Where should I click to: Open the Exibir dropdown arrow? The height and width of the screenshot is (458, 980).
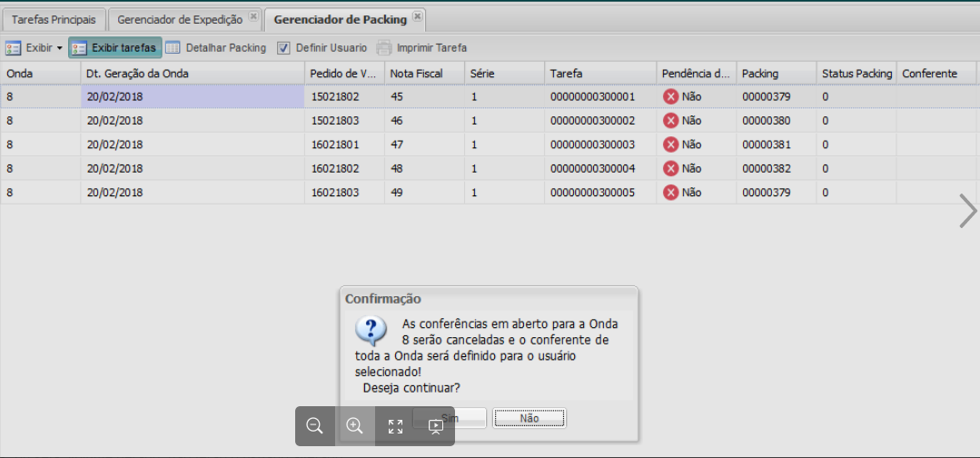(59, 48)
